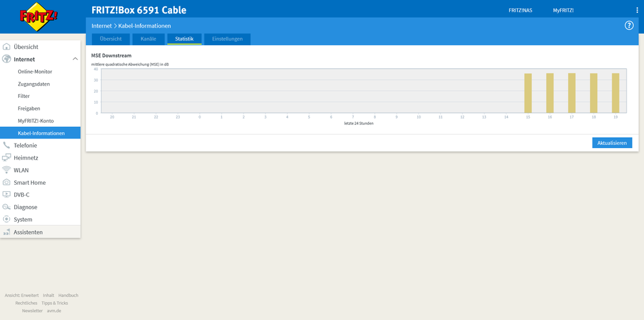Select Kabel-Informationen in sidebar
644x320 pixels.
(x=40, y=133)
